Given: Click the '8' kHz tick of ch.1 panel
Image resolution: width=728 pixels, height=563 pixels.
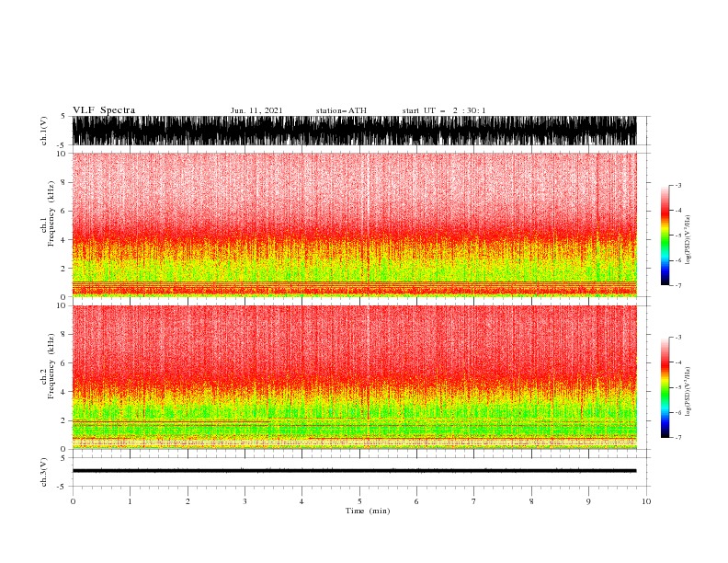Looking at the screenshot, I should 63,182.
